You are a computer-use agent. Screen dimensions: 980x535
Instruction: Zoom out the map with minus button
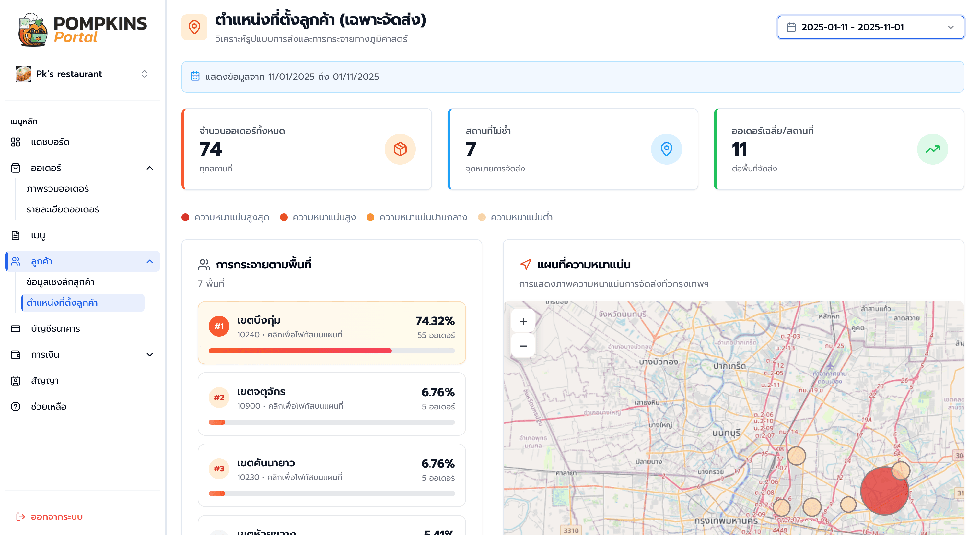point(523,346)
